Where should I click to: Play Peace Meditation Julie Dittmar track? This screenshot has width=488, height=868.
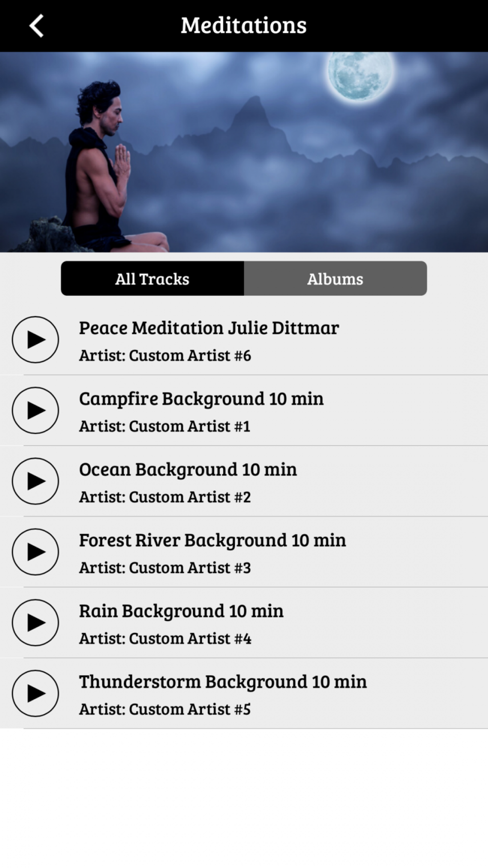(35, 339)
